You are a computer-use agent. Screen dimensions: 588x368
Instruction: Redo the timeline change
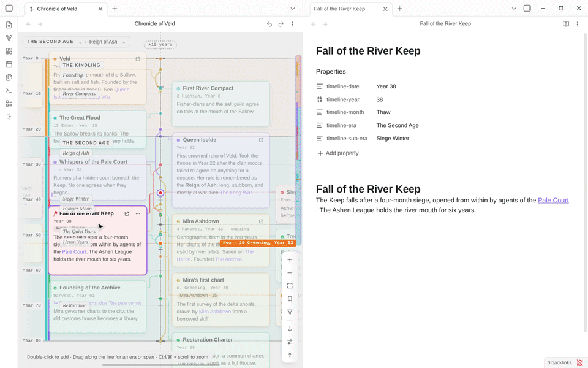(x=281, y=24)
